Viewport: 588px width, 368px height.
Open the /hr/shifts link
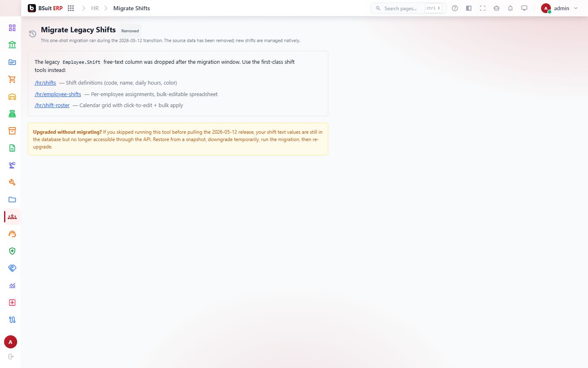pos(45,83)
